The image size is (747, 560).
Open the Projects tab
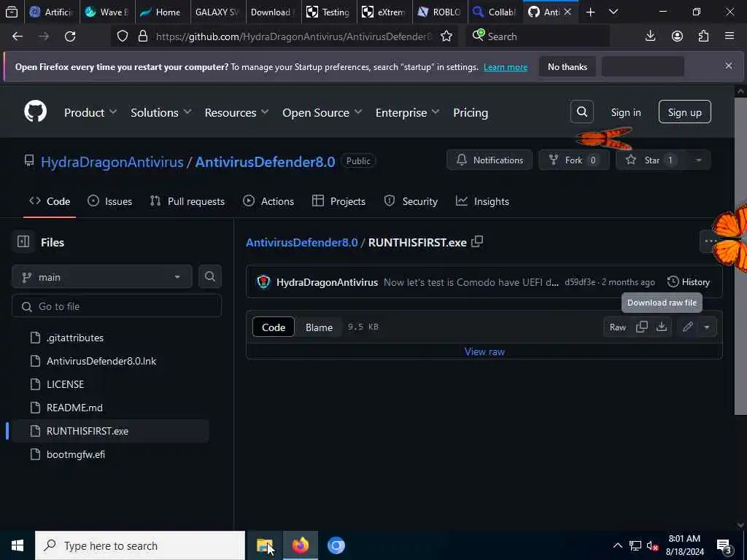click(x=338, y=201)
